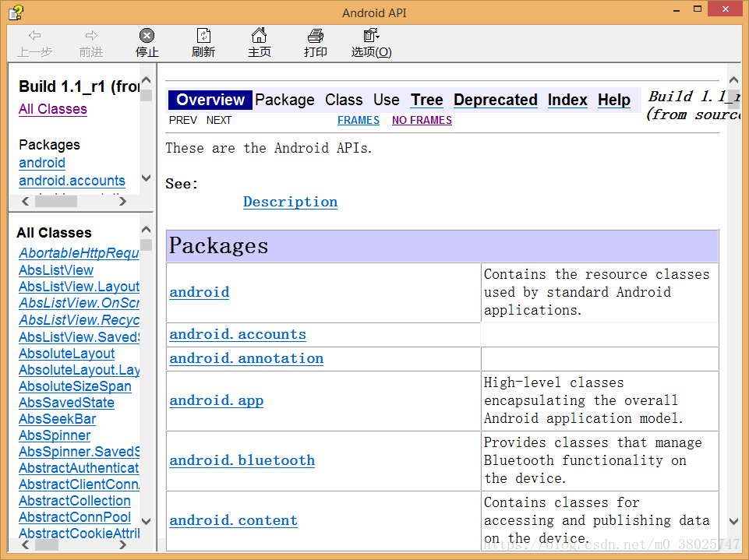The image size is (749, 560).
Task: Open AbstractCookieAttributeHandler class link
Action: point(79,534)
